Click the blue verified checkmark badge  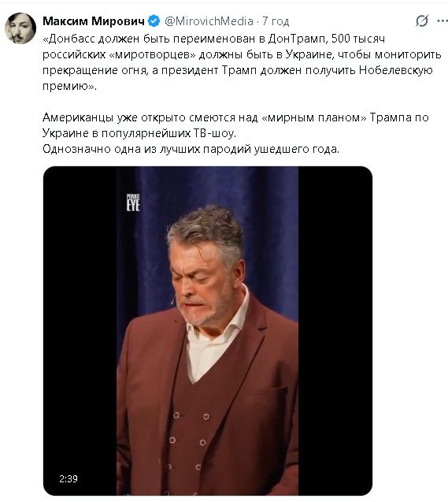[154, 21]
